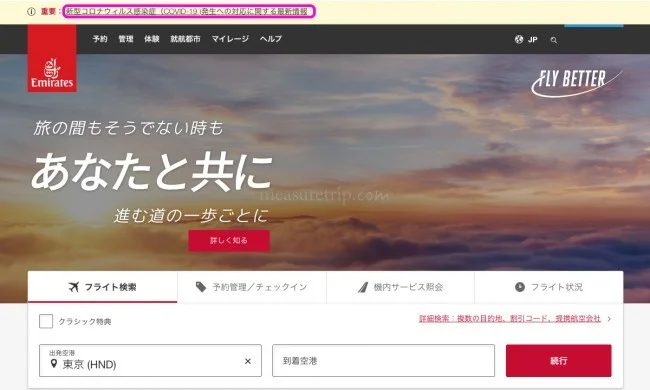Click the 到着空港 arrival airport field
Image resolution: width=650 pixels, height=390 pixels.
(383, 361)
